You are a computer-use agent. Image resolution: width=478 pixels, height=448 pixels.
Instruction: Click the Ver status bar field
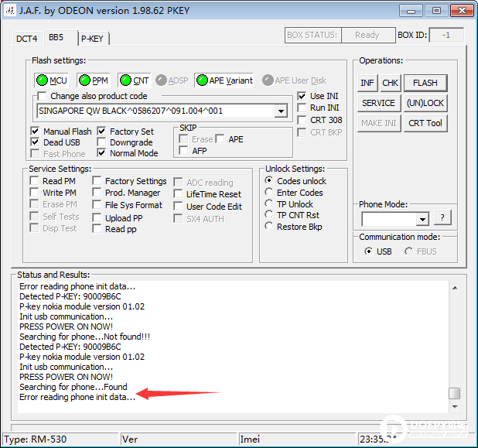(x=179, y=439)
